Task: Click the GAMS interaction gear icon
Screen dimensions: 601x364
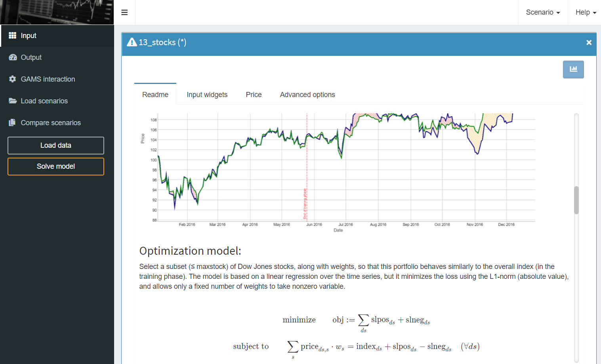Action: coord(13,79)
